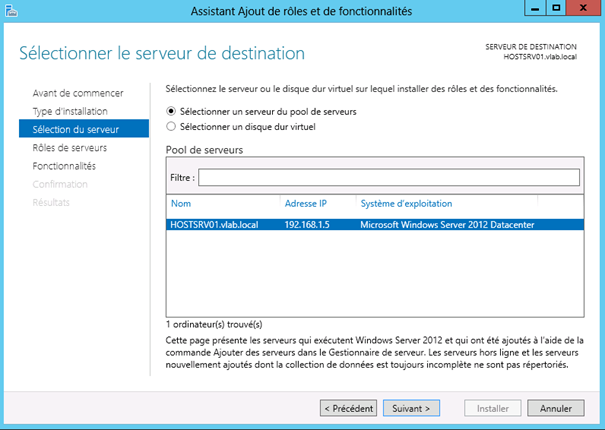
Task: Select the server pool radio option
Action: (x=170, y=111)
